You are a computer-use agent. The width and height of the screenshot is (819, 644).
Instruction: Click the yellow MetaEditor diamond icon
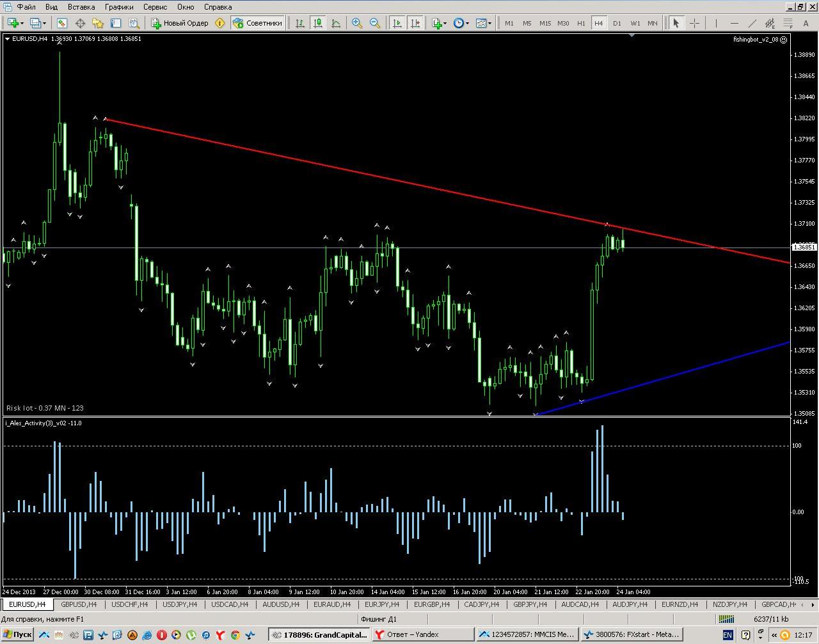pos(220,23)
